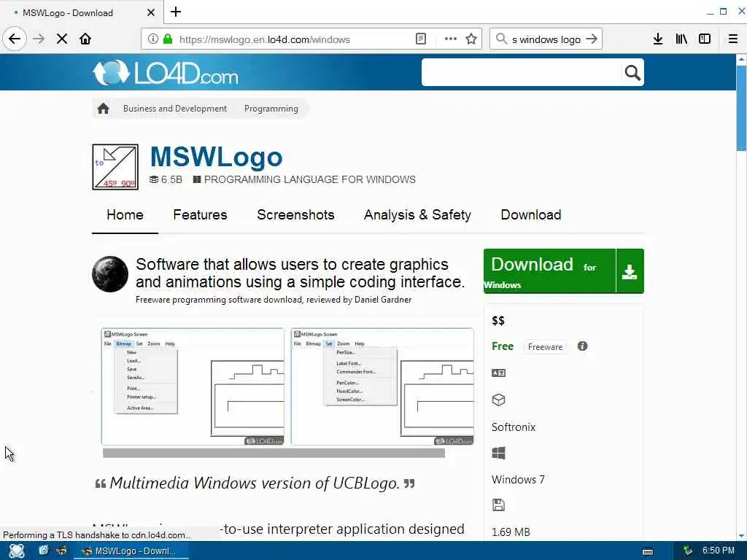
Task: Click the 6:50 PM system clock
Action: (x=718, y=551)
